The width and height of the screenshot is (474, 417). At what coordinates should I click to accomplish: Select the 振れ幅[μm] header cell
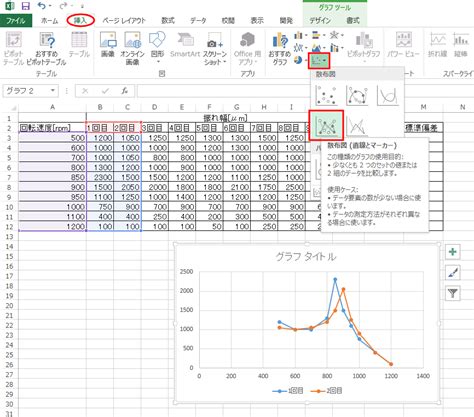pos(225,118)
